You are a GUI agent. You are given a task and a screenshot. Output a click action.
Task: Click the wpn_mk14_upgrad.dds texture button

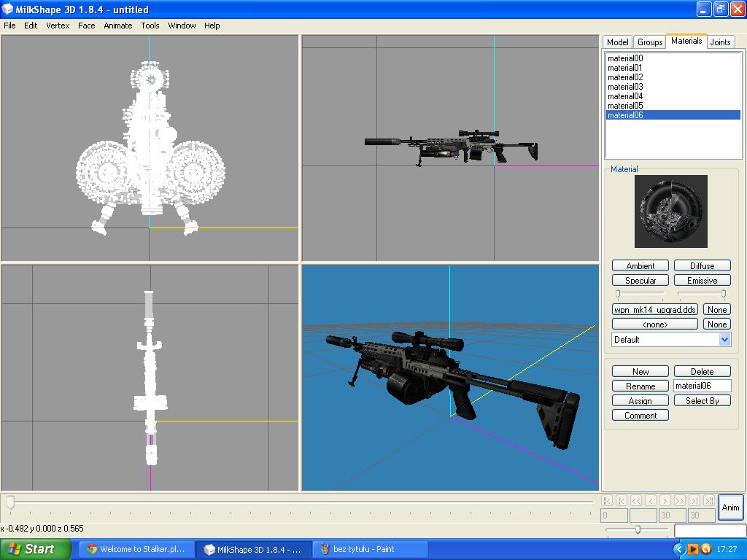point(655,310)
